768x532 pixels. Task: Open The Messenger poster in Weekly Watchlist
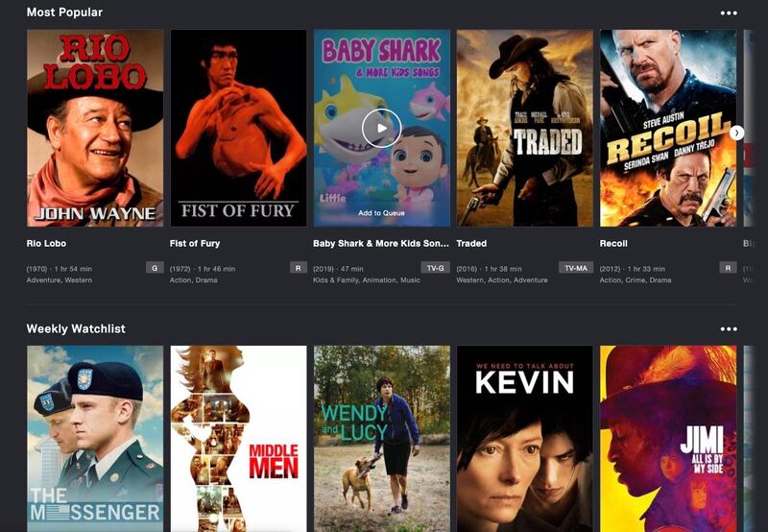click(95, 439)
